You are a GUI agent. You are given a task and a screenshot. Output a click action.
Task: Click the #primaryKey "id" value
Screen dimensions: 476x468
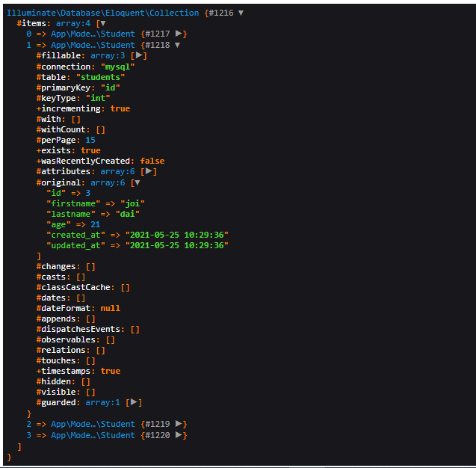point(110,87)
